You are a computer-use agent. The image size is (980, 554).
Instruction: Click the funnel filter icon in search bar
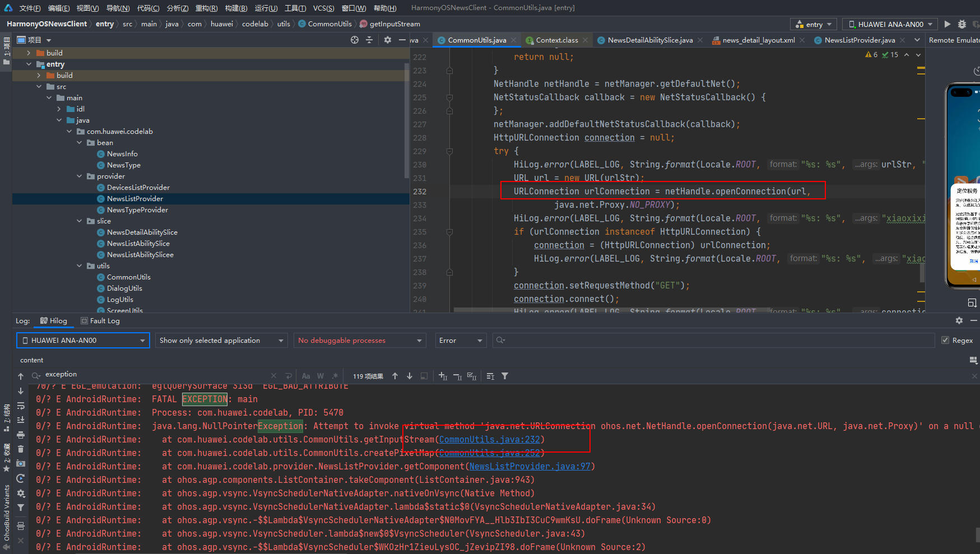[505, 376]
